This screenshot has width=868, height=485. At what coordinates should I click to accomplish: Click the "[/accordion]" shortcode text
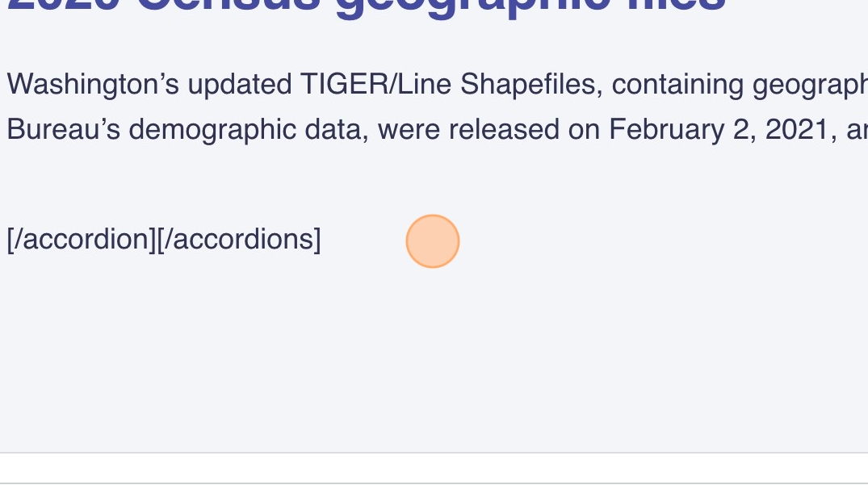pyautogui.click(x=81, y=239)
